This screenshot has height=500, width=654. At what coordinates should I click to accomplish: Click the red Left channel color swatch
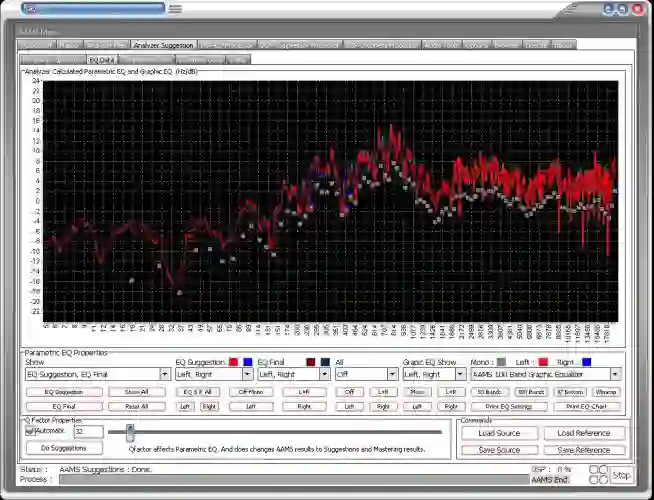[543, 362]
